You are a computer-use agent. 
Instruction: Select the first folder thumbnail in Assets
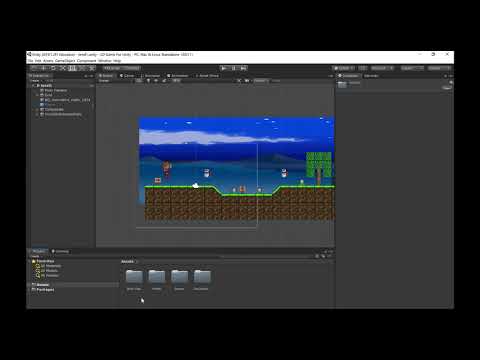point(134,277)
